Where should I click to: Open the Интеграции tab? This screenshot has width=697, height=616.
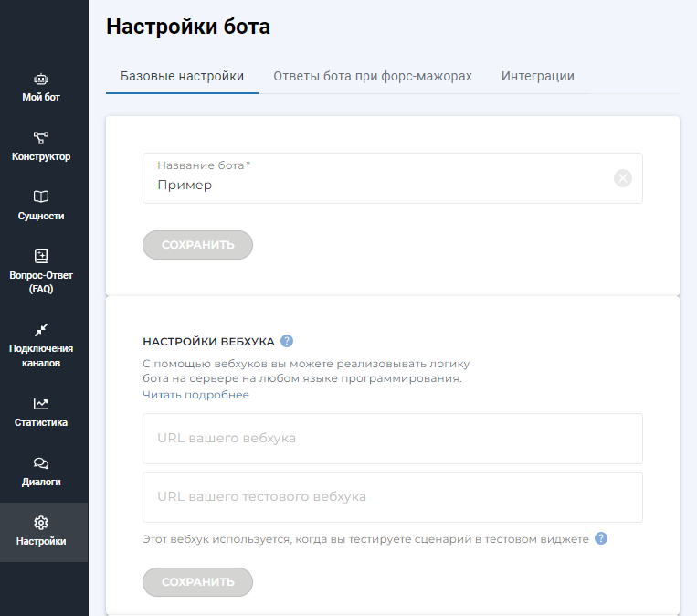coord(537,76)
